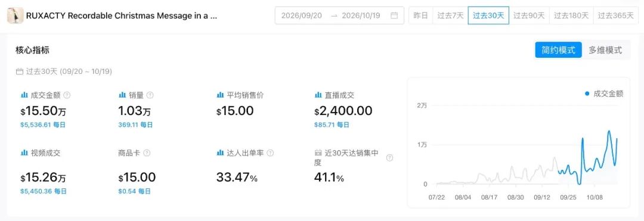This screenshot has height=221, width=644.
Task: Click the help icon next to 销量
Action: click(x=150, y=95)
